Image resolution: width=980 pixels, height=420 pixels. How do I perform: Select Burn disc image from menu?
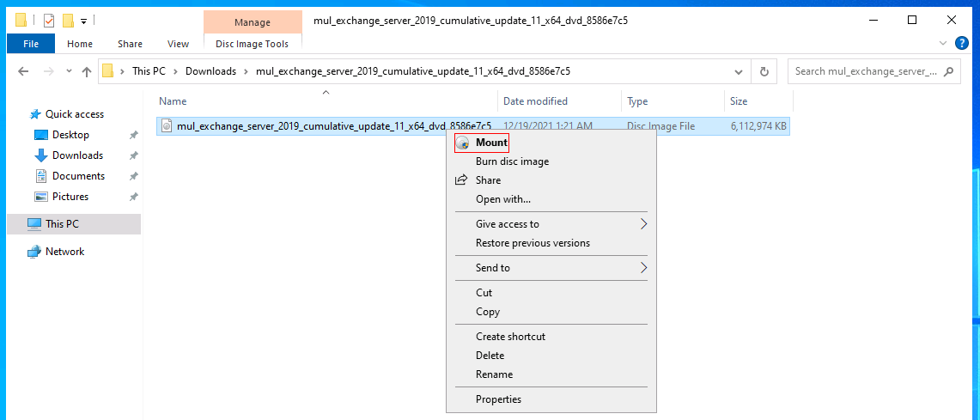[x=512, y=161]
